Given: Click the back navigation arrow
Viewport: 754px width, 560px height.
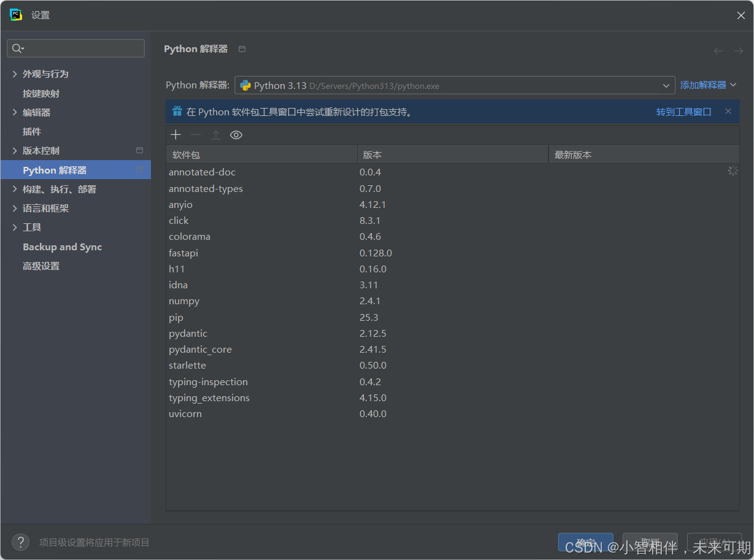Looking at the screenshot, I should [x=718, y=51].
